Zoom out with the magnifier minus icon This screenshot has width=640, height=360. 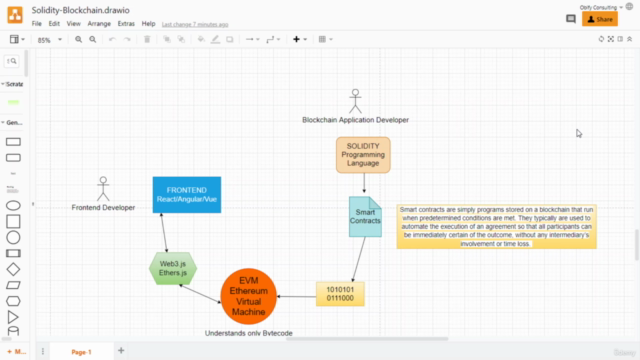pos(93,39)
